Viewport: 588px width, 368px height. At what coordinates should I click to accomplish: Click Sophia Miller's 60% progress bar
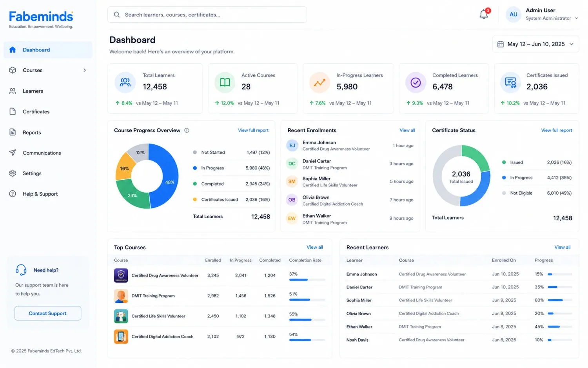pyautogui.click(x=560, y=300)
